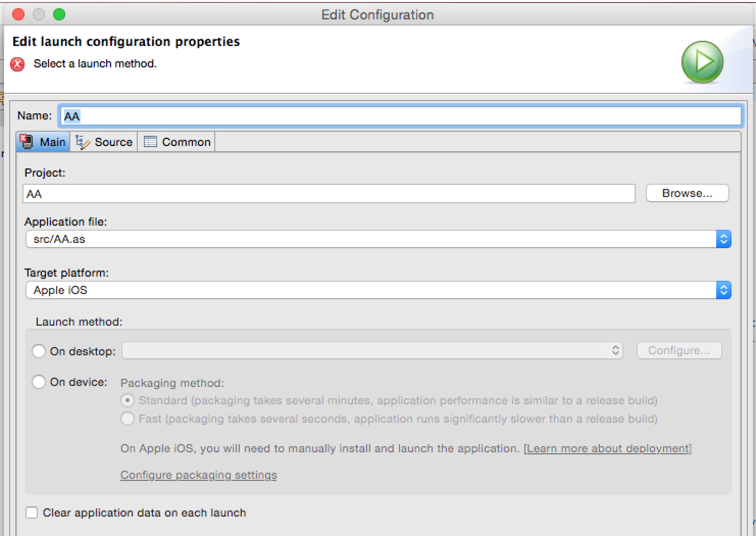The height and width of the screenshot is (536, 756).
Task: Click the 'Select a launch method.' message
Action: pyautogui.click(x=95, y=64)
